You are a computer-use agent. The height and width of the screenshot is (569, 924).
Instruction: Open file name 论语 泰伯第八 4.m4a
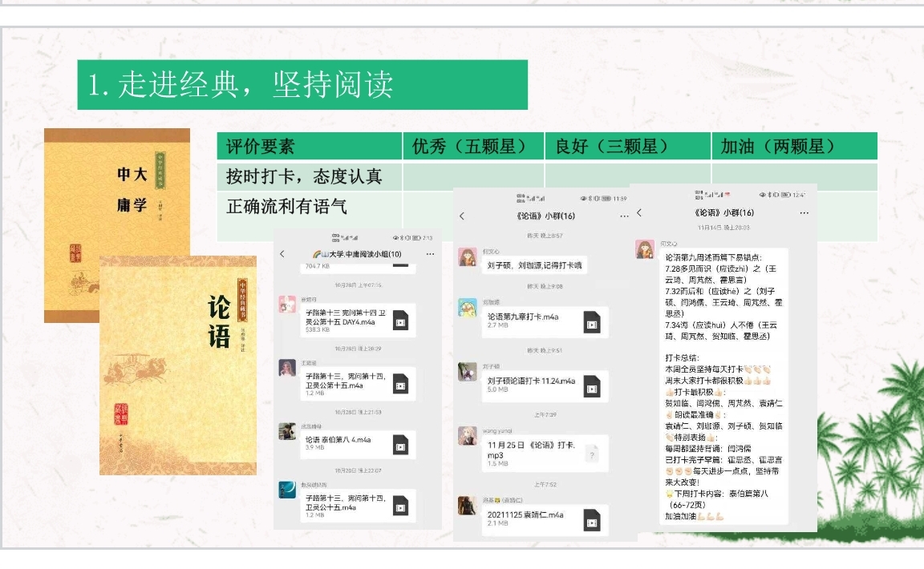(x=338, y=440)
